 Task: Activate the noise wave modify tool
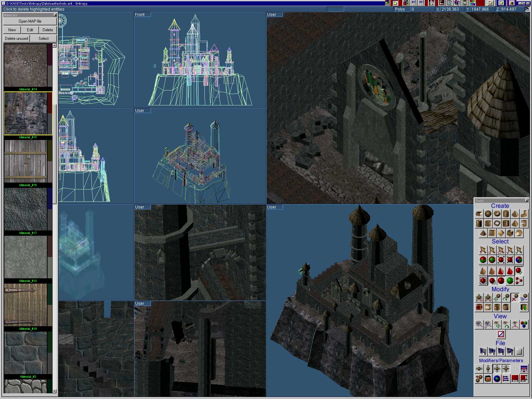(x=524, y=298)
